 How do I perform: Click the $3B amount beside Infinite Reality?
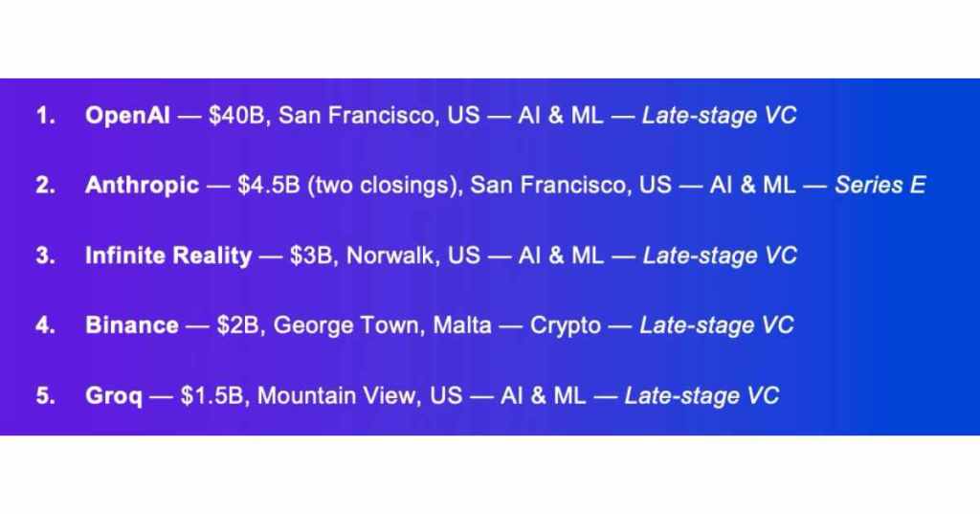pos(312,256)
